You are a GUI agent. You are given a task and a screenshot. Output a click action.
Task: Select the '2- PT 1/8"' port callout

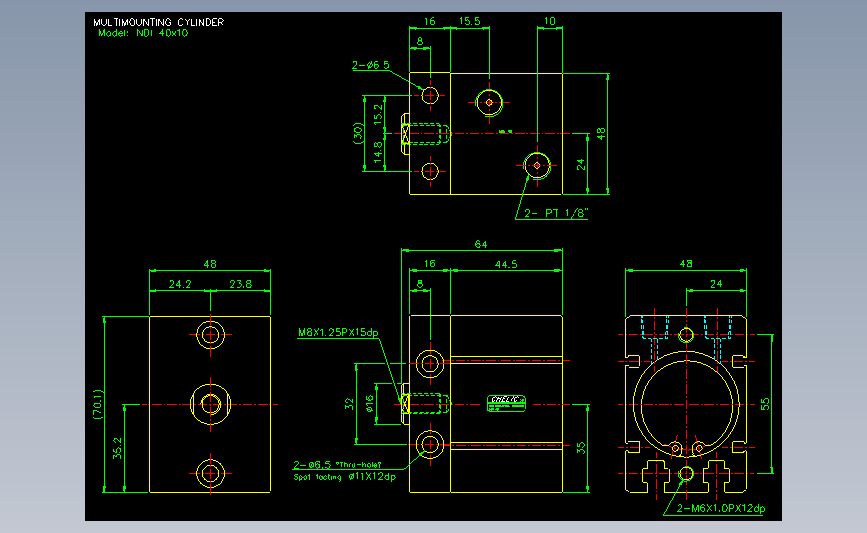[x=556, y=213]
